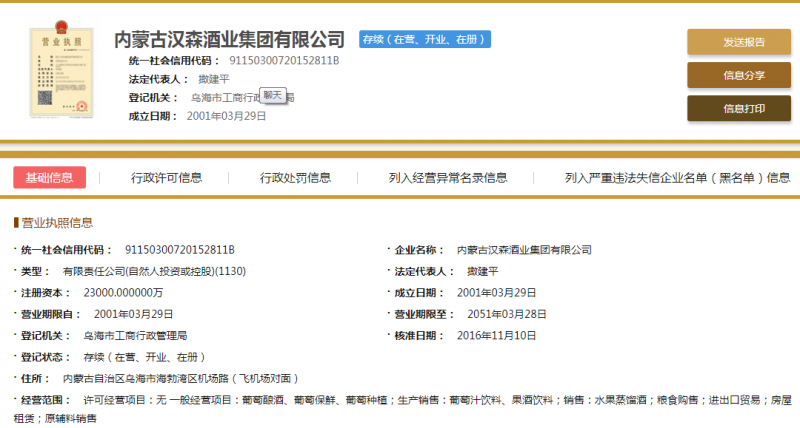Open the 列入经营异常名录信息 tab
This screenshot has height=428, width=800.
pos(448,178)
